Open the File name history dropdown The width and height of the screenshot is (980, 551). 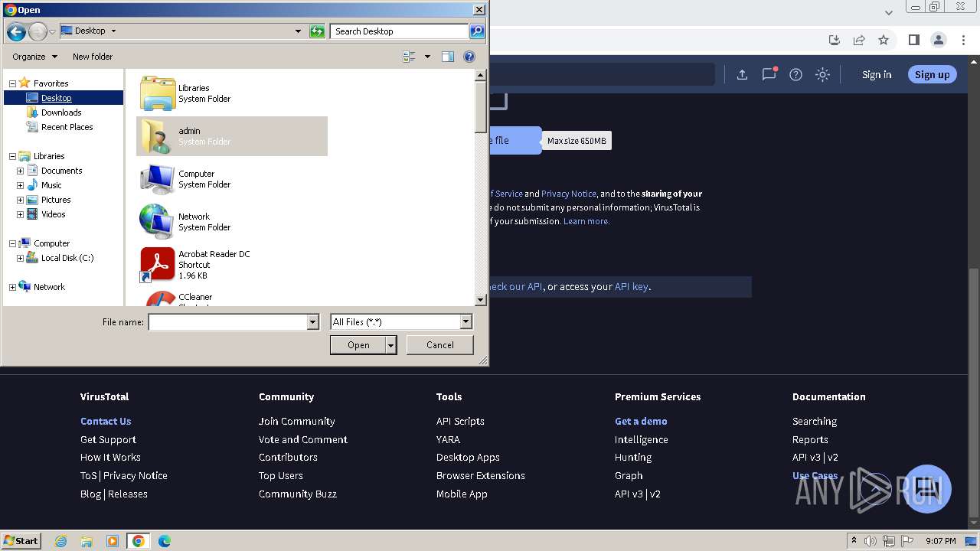[x=312, y=322]
